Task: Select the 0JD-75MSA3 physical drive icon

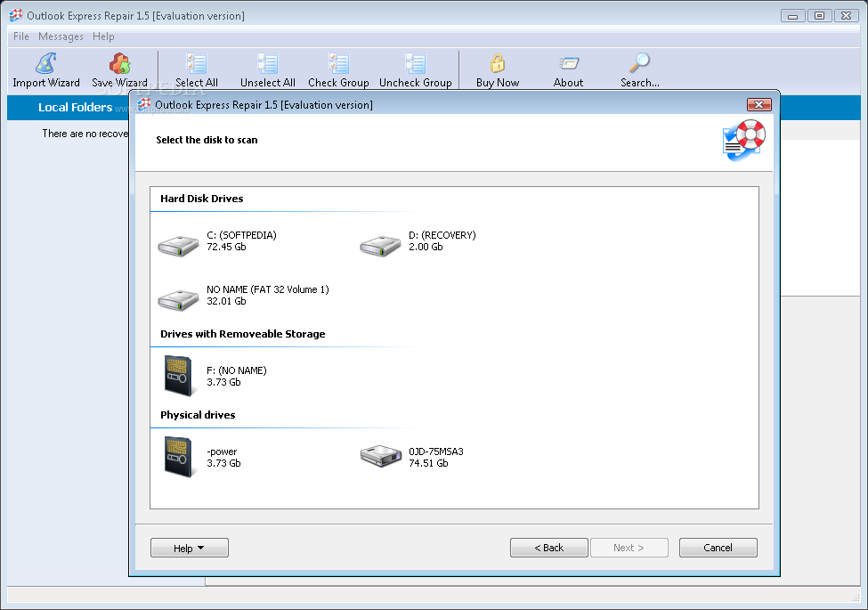Action: coord(381,456)
